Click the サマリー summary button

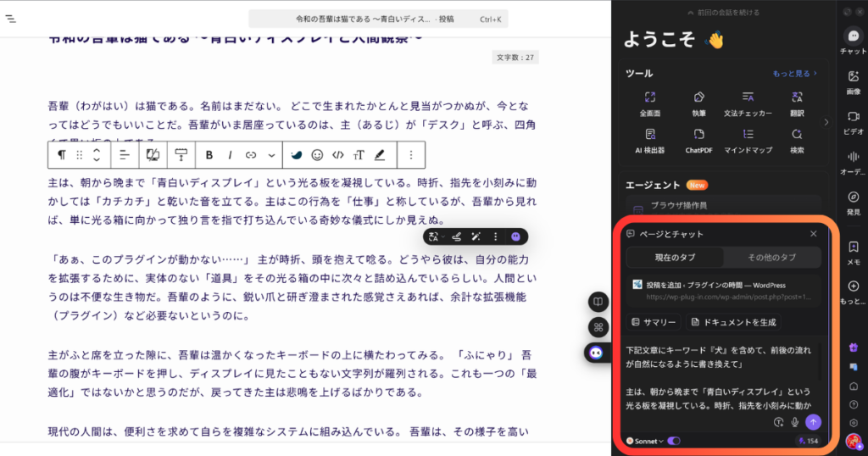point(654,322)
